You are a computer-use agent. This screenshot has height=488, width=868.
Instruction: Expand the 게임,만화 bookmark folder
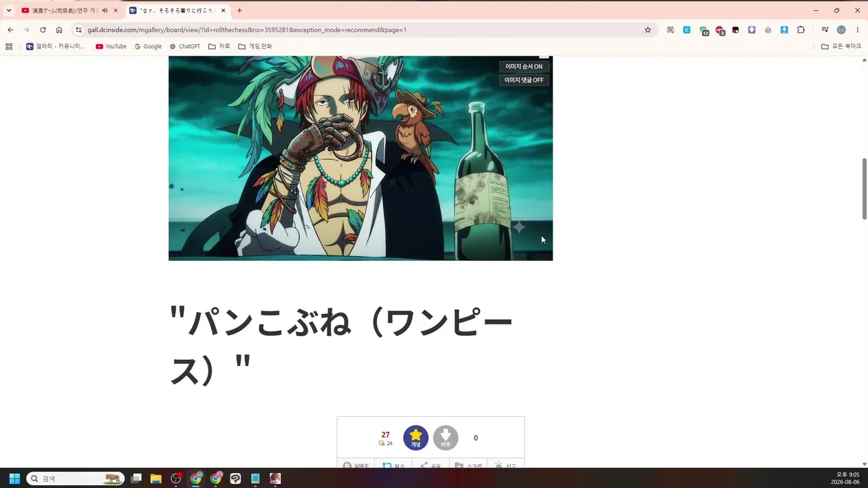coord(255,46)
